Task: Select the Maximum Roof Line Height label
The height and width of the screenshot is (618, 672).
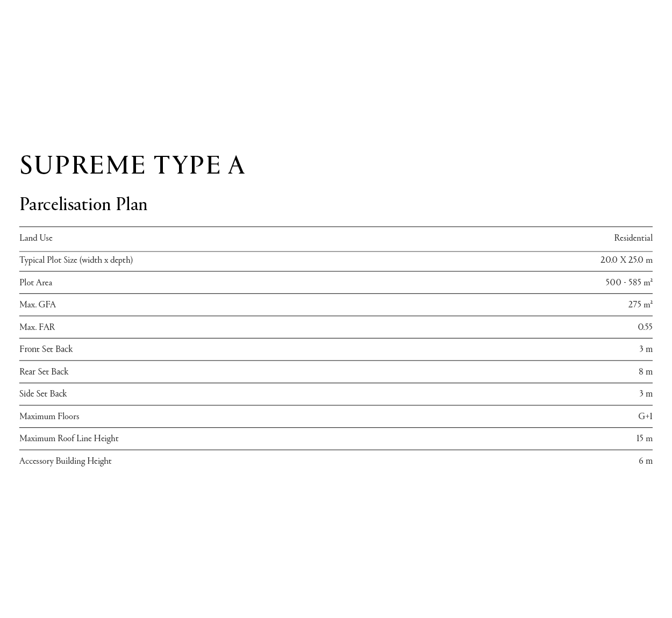Action: pos(69,439)
